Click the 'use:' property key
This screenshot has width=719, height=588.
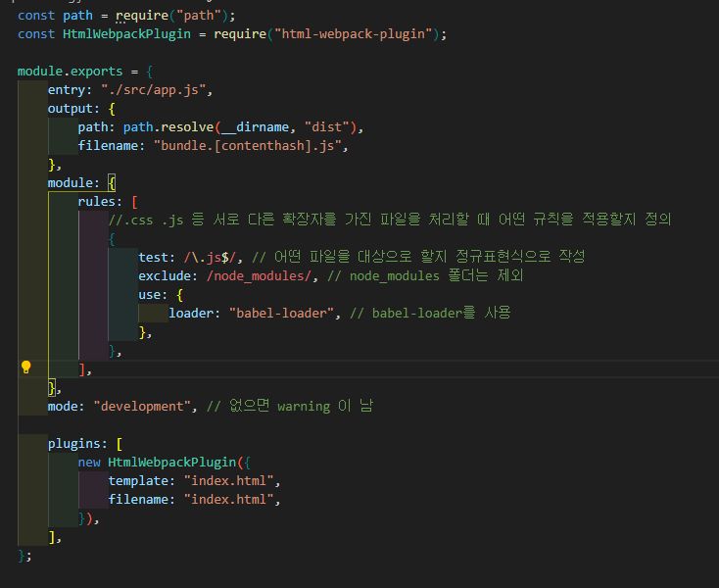tap(153, 294)
